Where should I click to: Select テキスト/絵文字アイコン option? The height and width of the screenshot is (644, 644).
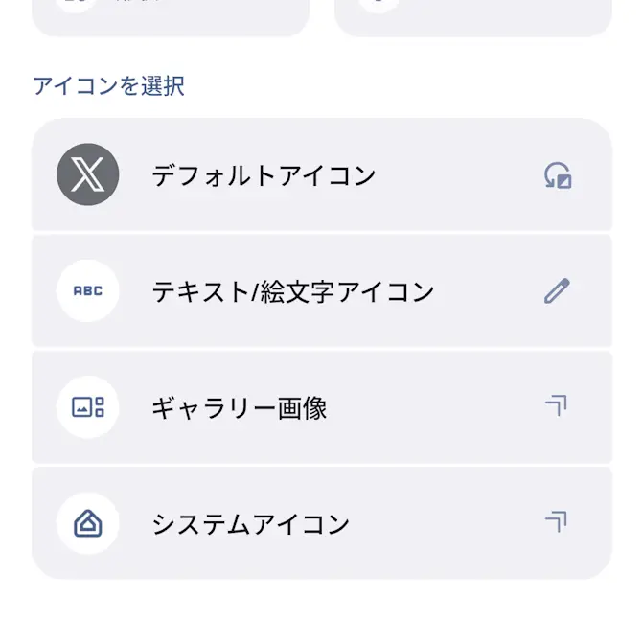tap(293, 291)
